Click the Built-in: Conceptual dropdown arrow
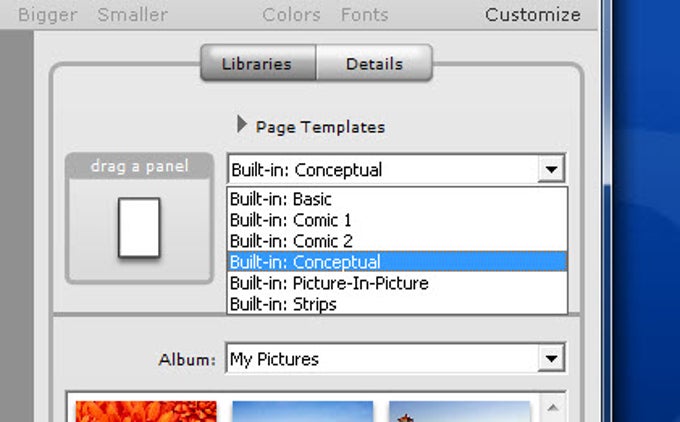Viewport: 680px width, 422px height. (x=551, y=169)
